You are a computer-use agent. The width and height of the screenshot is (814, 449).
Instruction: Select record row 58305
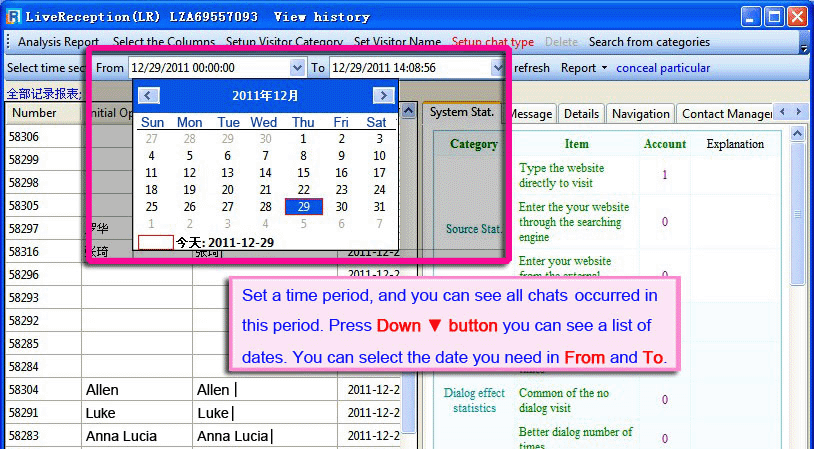tap(24, 206)
